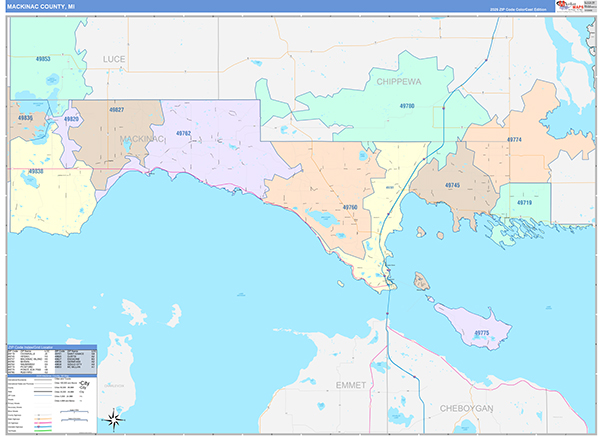The height and width of the screenshot is (436, 600).
Task: Select the 49780 ZIP code area
Action: pos(407,105)
